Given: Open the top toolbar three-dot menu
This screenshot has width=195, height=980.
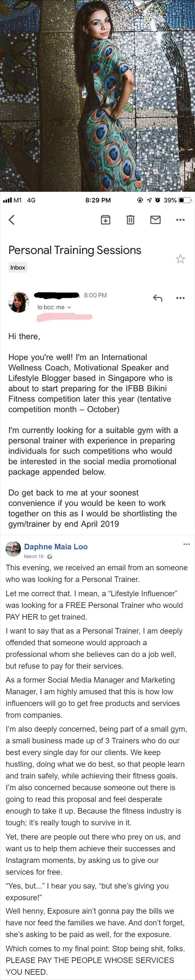Looking at the screenshot, I should pyautogui.click(x=180, y=220).
